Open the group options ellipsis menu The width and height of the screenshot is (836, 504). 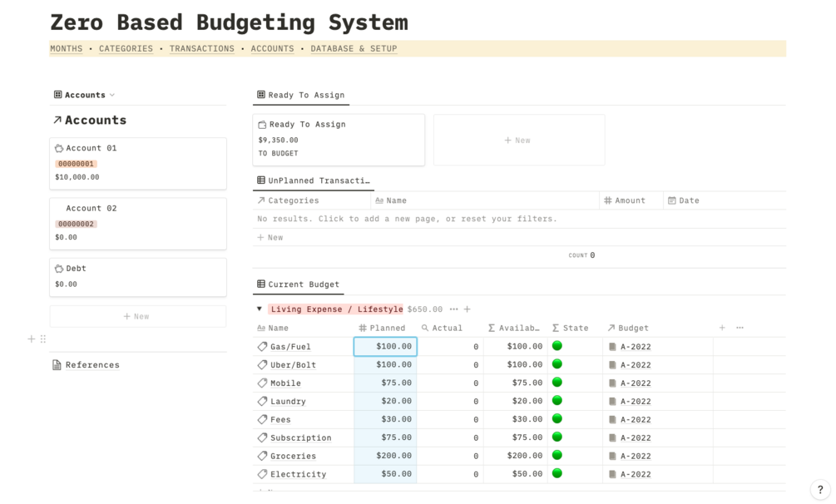pyautogui.click(x=453, y=309)
